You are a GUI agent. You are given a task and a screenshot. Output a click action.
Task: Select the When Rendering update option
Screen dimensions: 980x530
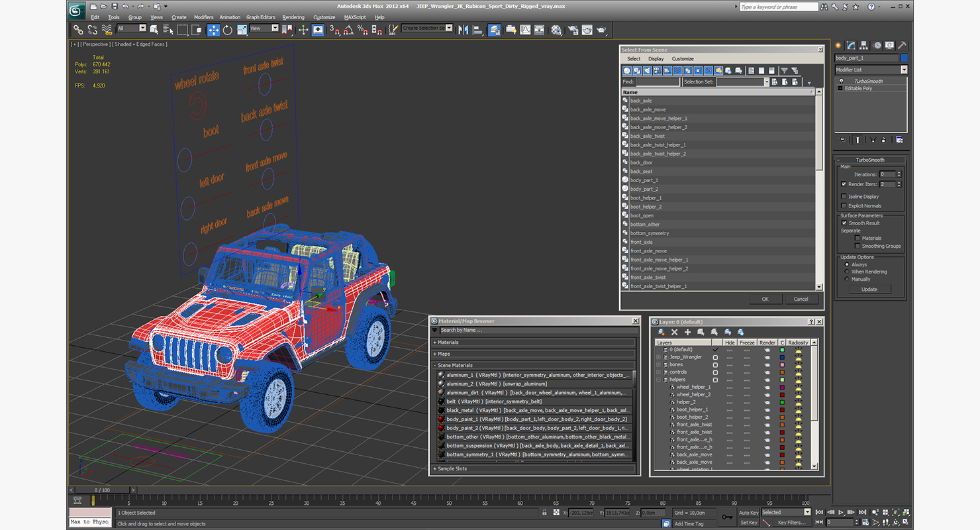(x=846, y=272)
